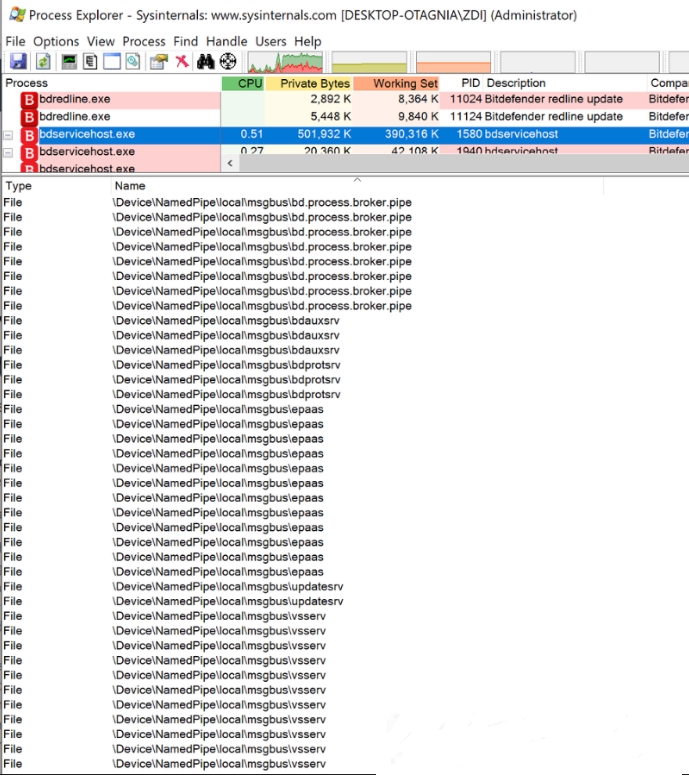Sort by the Private Bytes column header

click(309, 83)
